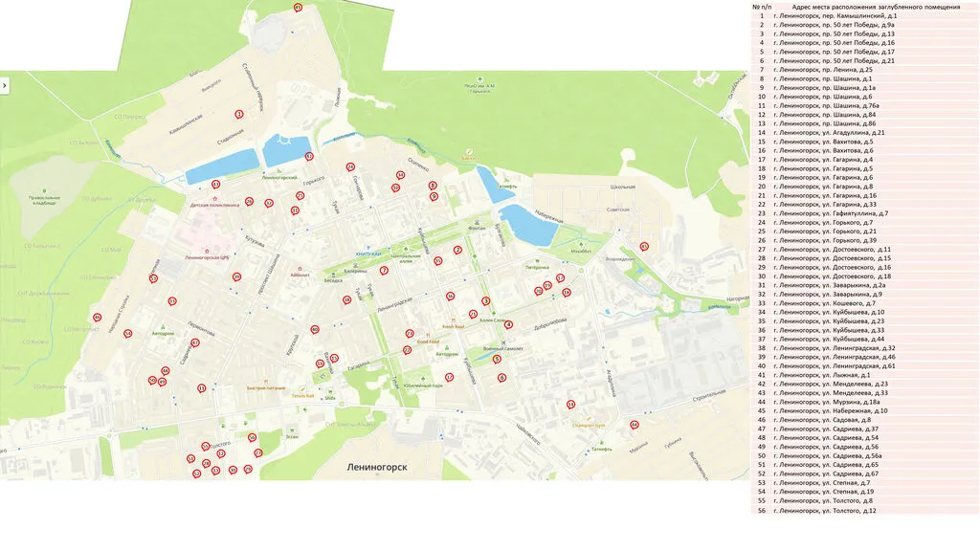Click the Татнефть gas station icon near the pond
Image resolution: width=980 pixels, height=551 pixels.
click(x=507, y=179)
